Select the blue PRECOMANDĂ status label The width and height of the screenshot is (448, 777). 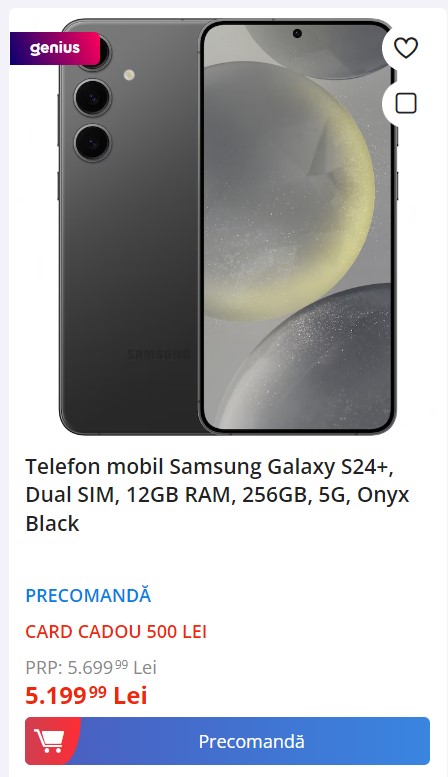point(88,595)
